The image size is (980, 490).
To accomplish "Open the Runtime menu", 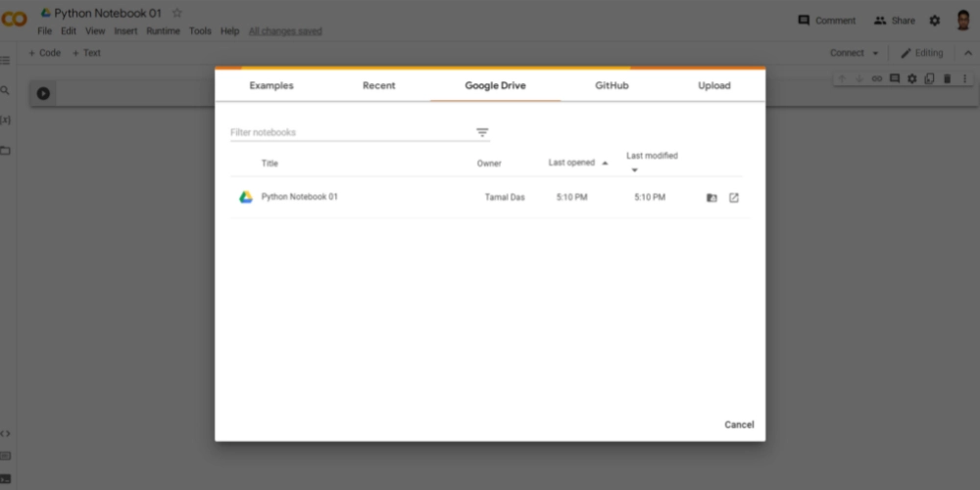I will click(163, 31).
